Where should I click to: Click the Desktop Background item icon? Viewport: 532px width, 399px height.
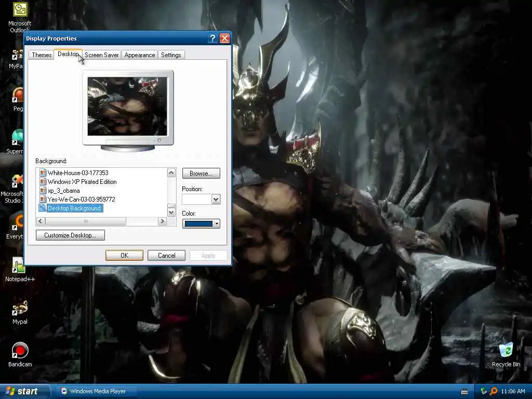click(x=43, y=208)
